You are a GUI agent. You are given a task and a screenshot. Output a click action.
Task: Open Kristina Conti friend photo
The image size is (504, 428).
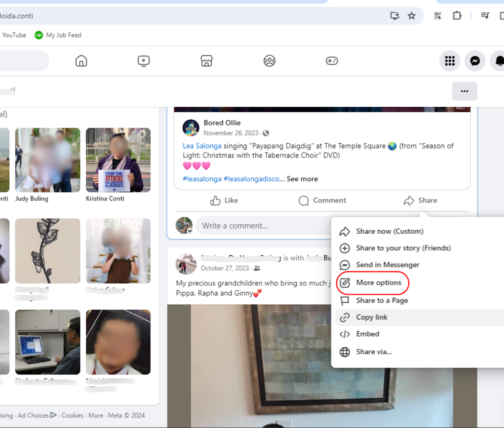coord(118,160)
